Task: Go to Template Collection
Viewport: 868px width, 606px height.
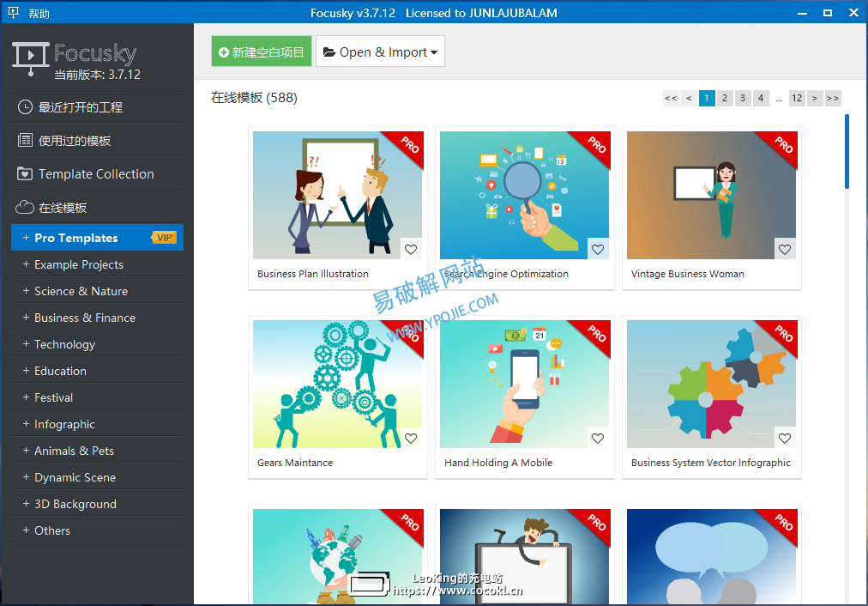Action: (97, 174)
